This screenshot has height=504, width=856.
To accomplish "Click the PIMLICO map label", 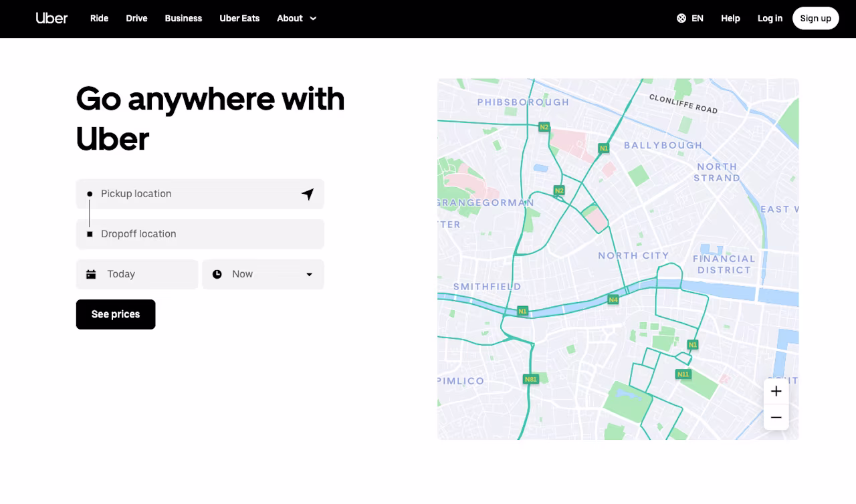I will click(x=461, y=381).
